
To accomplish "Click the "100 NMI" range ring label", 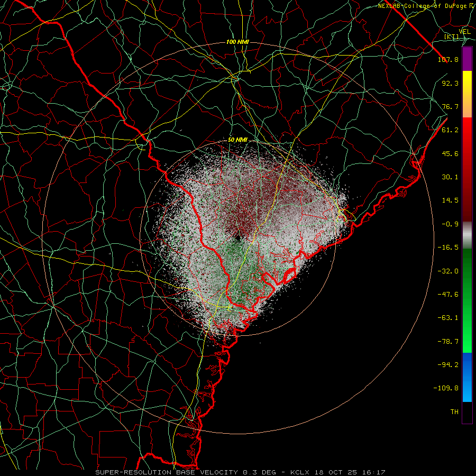I will coord(237,42).
